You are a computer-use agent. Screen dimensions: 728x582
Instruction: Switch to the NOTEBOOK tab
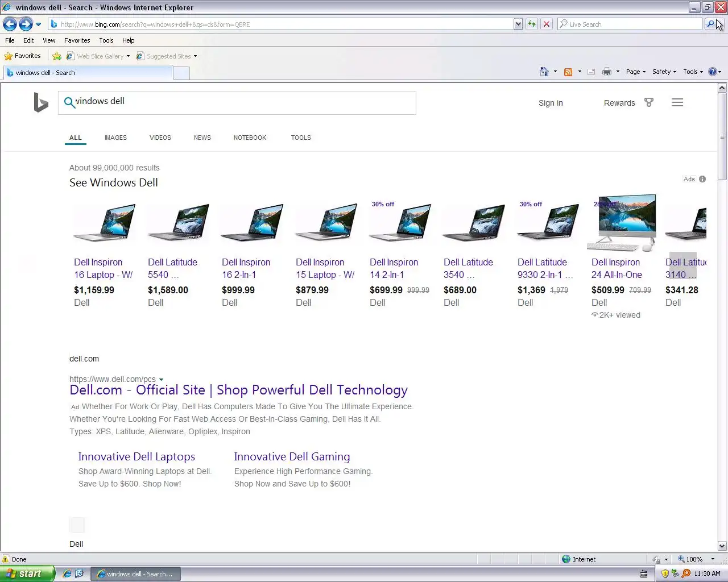[250, 138]
